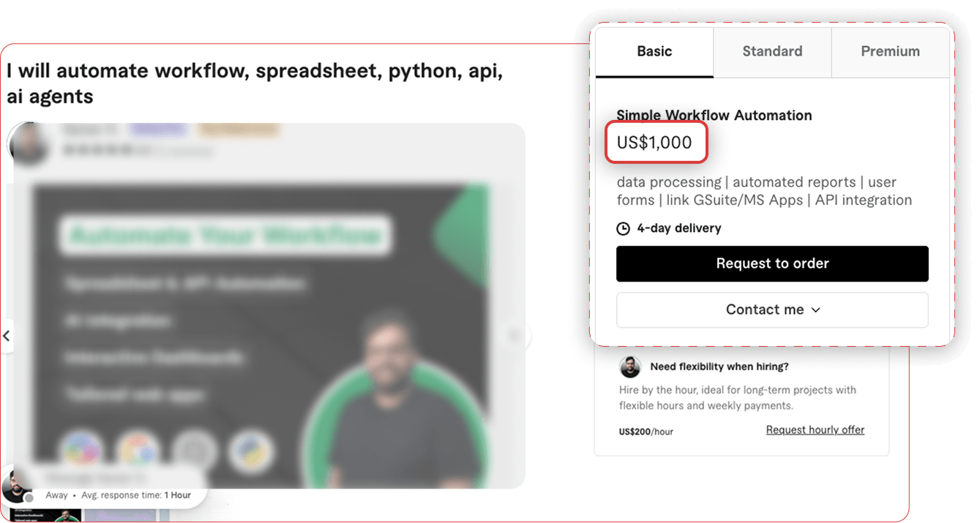Open the seller profile picture above the gallery
The image size is (980, 523).
point(28,143)
